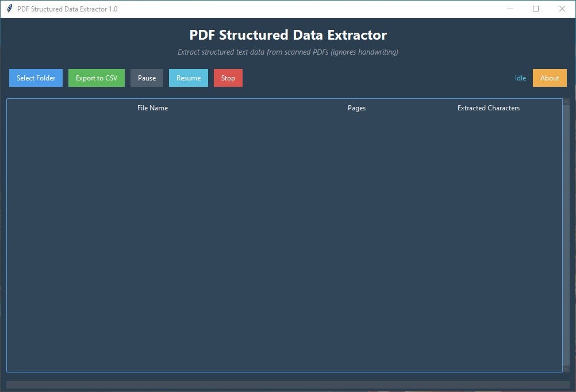Click the vertical scrollbar down arrow
This screenshot has height=392, width=576.
(566, 369)
